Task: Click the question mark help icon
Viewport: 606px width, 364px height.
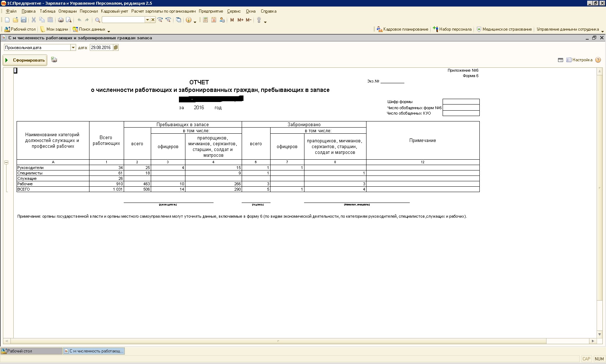Action: [598, 60]
